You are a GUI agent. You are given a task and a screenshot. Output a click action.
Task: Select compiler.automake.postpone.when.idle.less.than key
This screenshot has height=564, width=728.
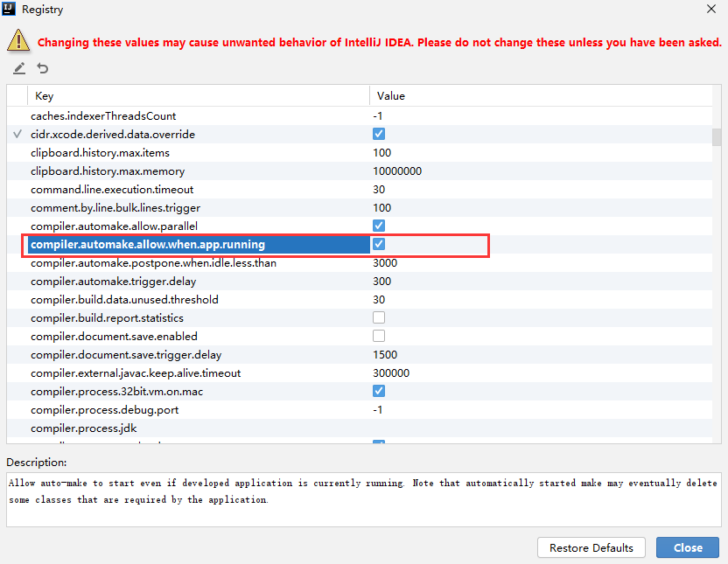click(x=153, y=263)
